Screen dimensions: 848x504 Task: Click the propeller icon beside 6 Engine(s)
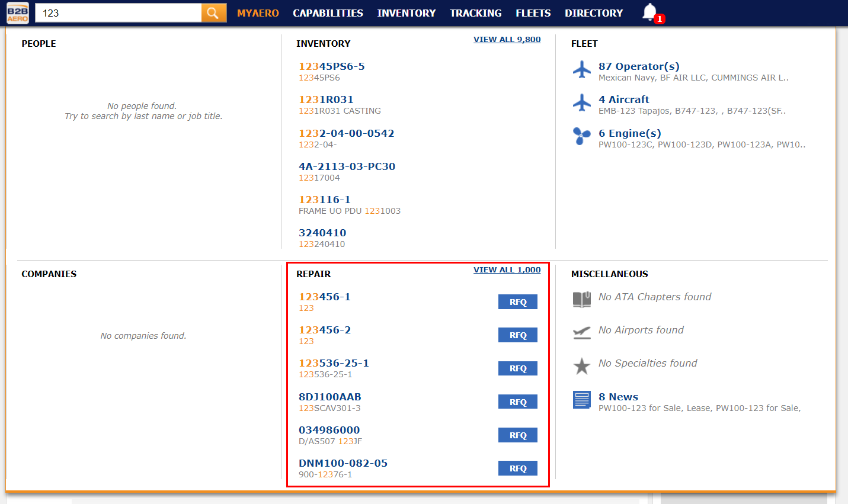[x=582, y=136]
